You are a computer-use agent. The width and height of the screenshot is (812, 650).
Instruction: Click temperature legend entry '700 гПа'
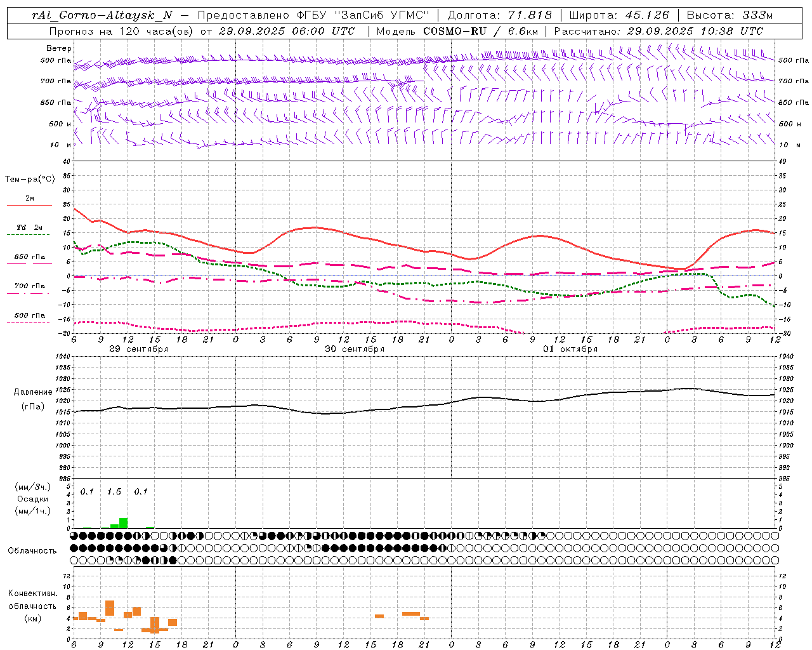[x=30, y=286]
